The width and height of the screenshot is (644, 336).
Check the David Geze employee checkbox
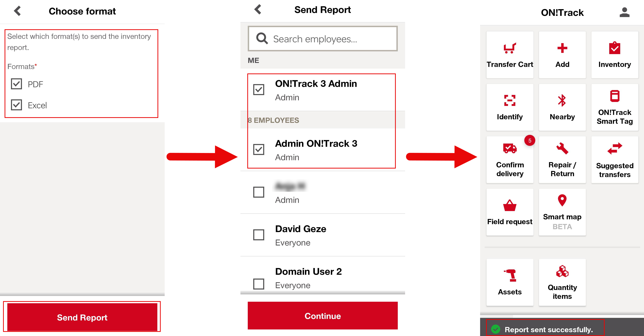[x=259, y=235]
